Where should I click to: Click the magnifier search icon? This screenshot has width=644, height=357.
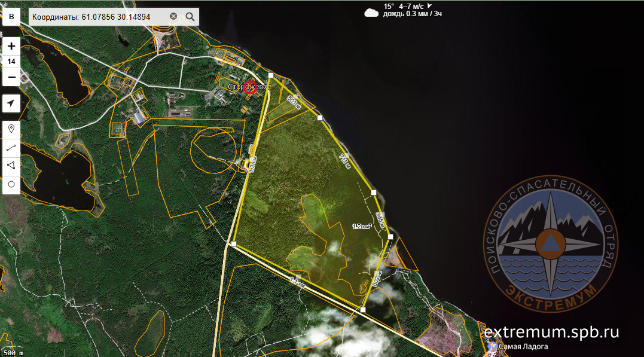[x=190, y=17]
